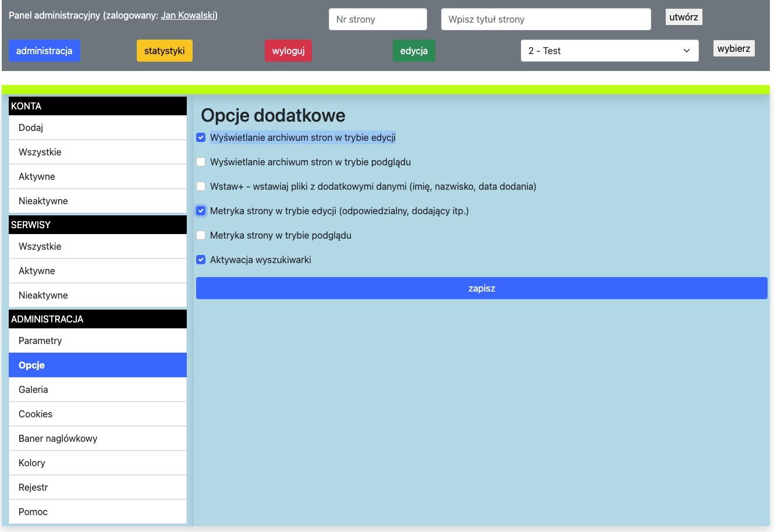Enable the Wstaw+ option checkbox
This screenshot has height=532, width=774.
point(201,186)
